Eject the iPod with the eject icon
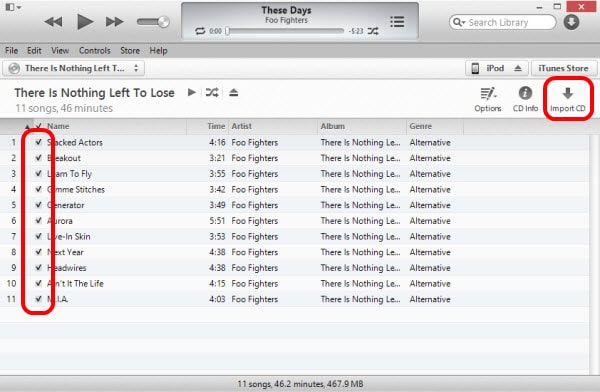This screenshot has height=392, width=600. click(x=518, y=69)
